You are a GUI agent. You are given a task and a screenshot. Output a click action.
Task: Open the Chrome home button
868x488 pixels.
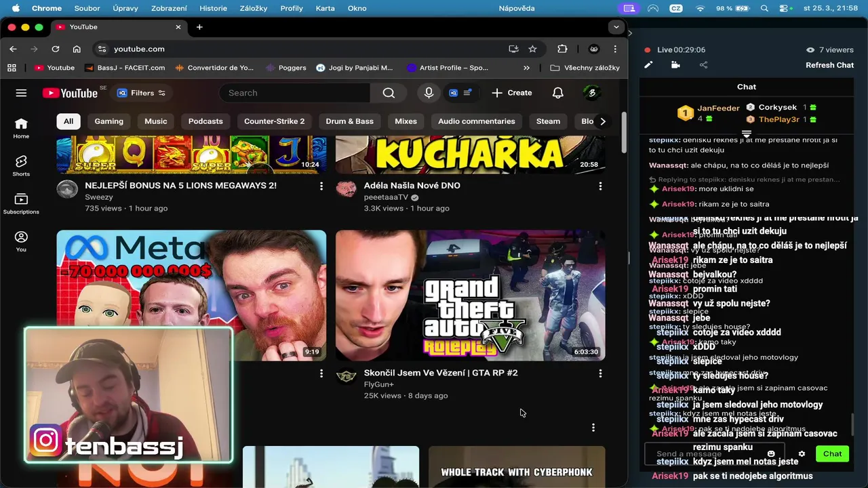[77, 49]
